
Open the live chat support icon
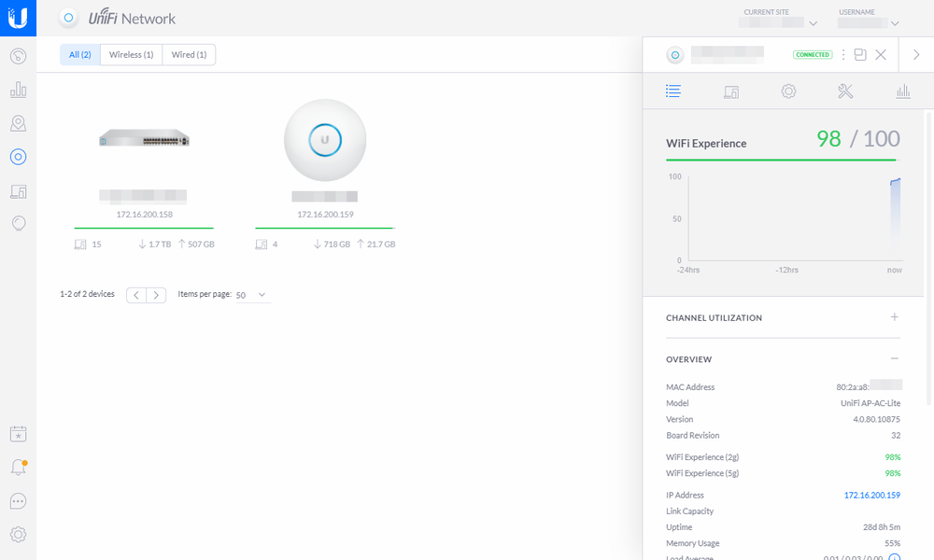pyautogui.click(x=18, y=501)
